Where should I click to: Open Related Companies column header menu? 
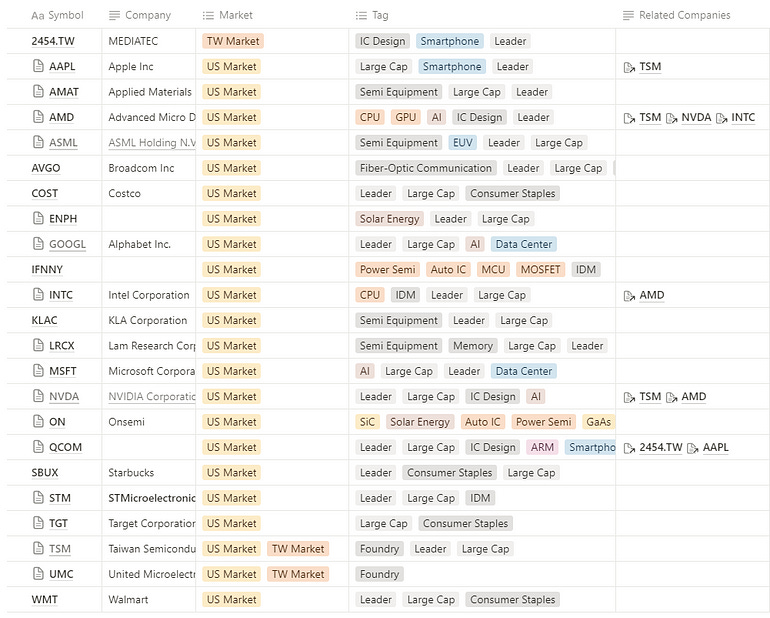click(x=676, y=15)
